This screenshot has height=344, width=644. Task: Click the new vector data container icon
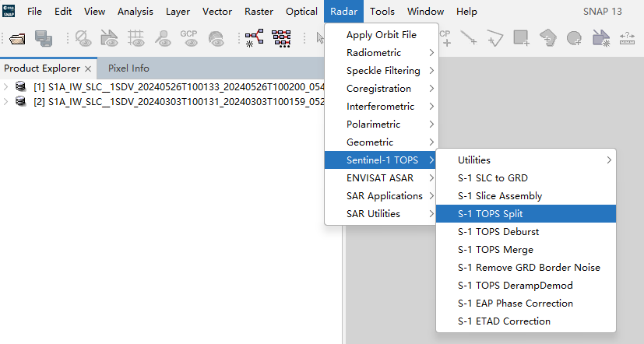click(x=601, y=38)
